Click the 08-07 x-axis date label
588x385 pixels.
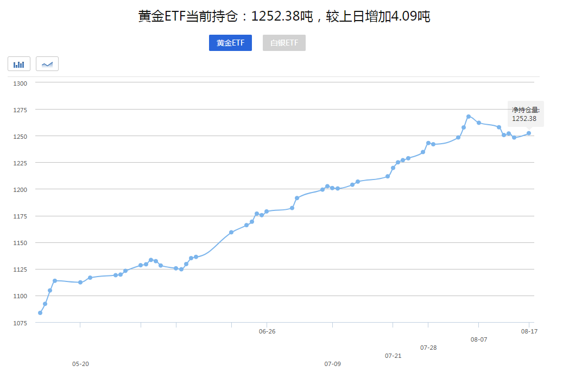[x=479, y=339]
